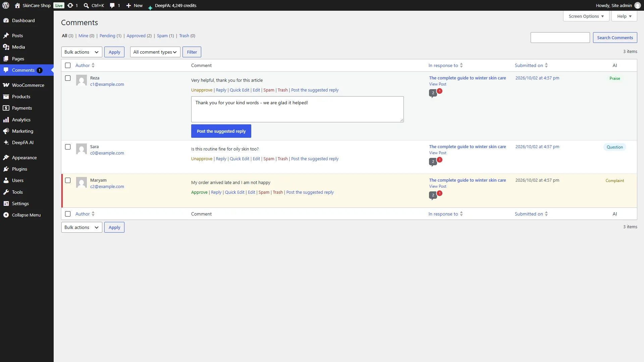Expand the Help panel
644x362 pixels.
[x=624, y=16]
